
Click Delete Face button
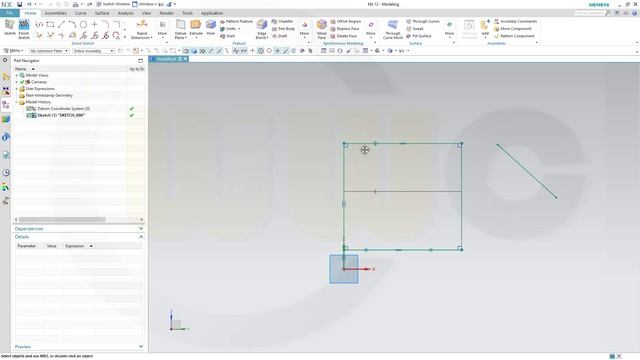[x=343, y=36]
